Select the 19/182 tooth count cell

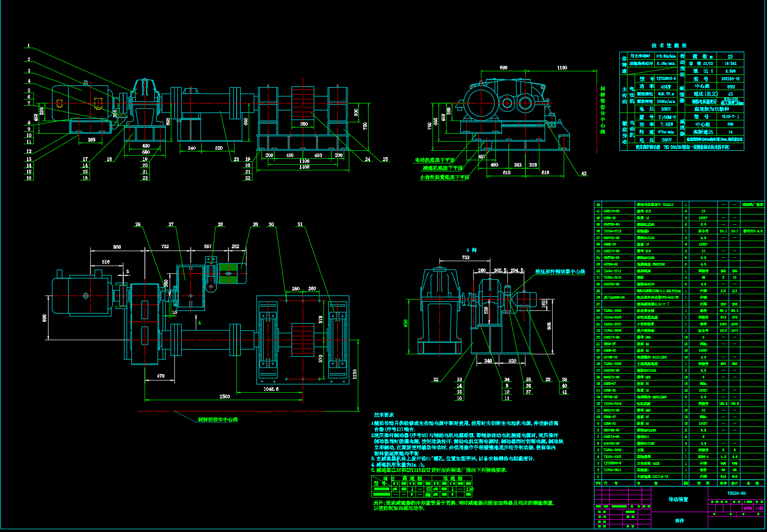coord(730,64)
